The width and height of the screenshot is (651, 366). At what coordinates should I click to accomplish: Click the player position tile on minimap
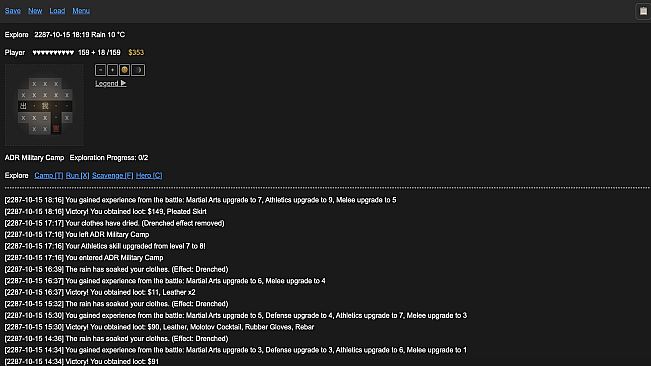45,106
